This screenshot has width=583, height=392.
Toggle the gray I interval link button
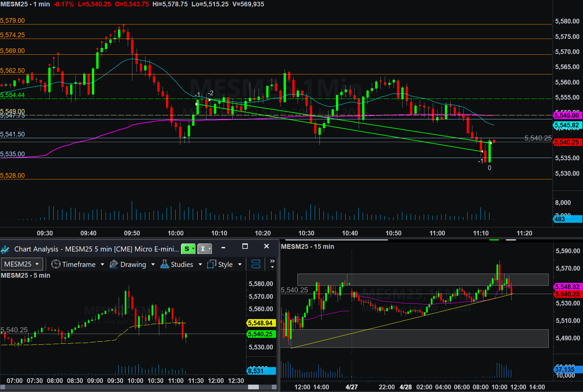(205, 248)
